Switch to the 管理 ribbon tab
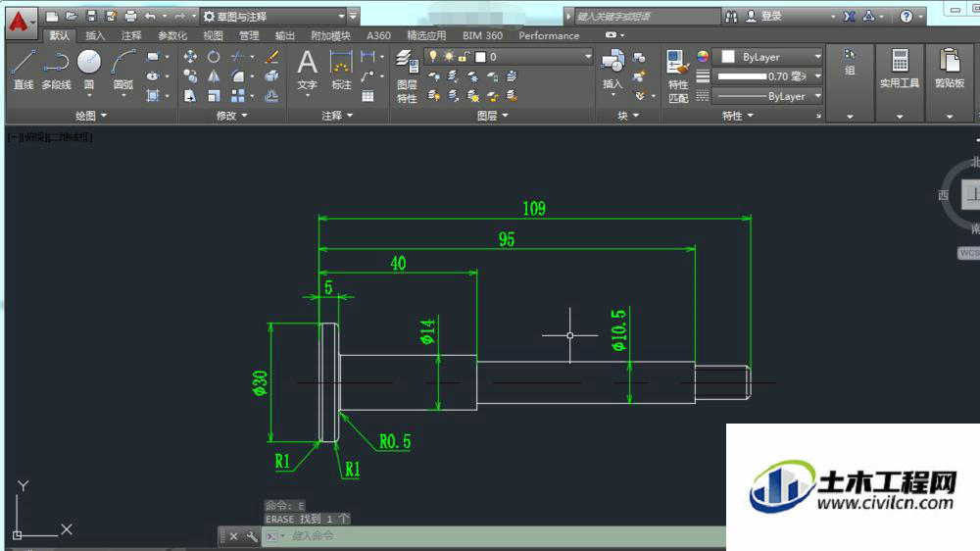 tap(249, 35)
